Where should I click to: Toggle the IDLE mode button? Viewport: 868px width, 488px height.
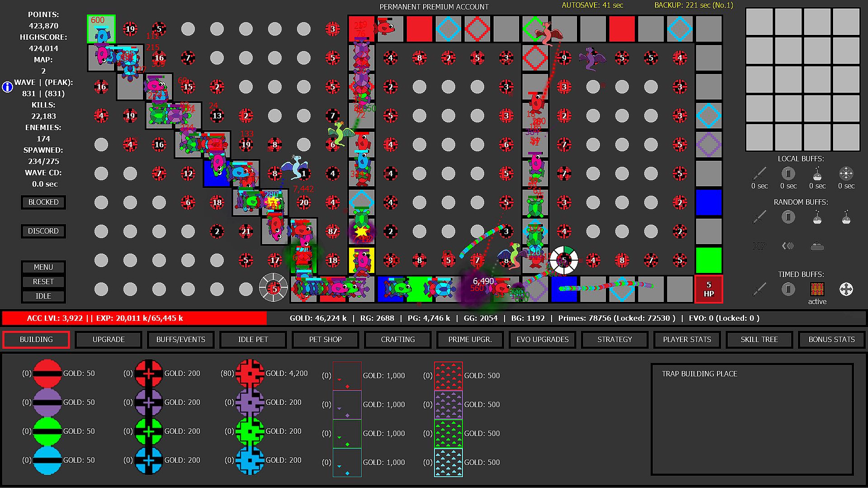pyautogui.click(x=43, y=296)
